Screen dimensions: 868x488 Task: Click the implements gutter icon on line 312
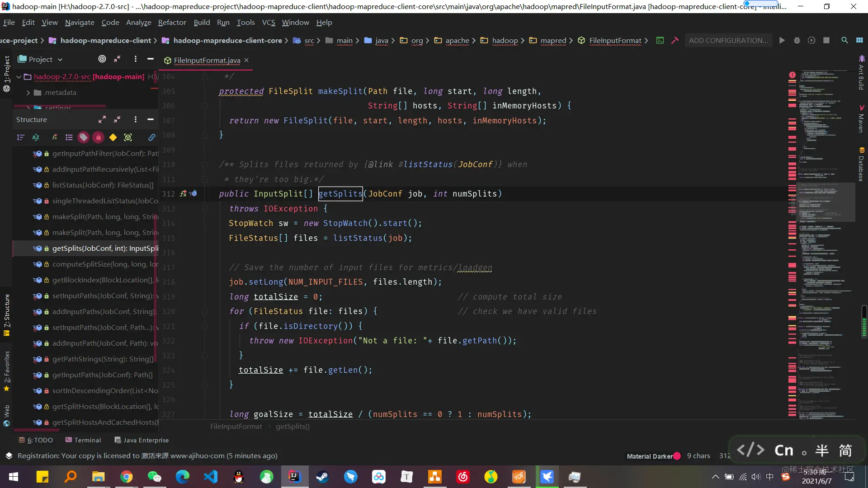point(183,193)
